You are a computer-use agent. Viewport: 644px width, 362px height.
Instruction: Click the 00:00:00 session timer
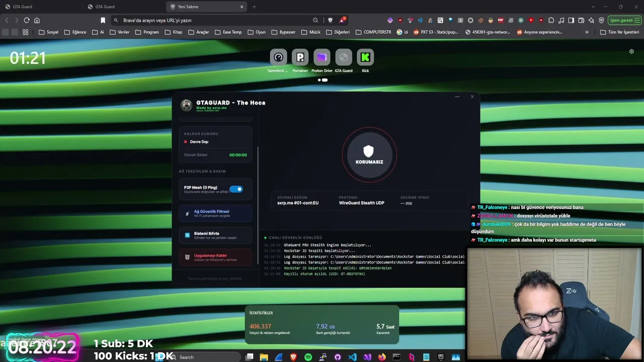coord(238,155)
